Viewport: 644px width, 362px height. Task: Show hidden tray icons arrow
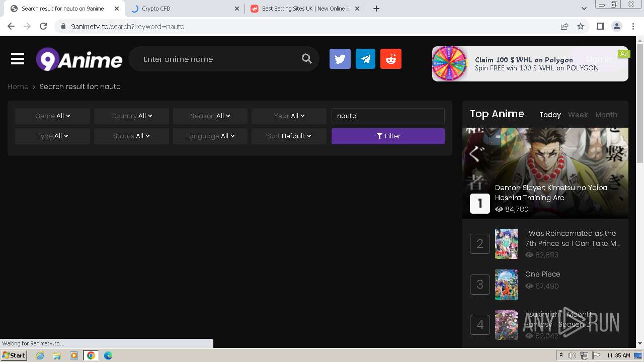tap(561, 355)
